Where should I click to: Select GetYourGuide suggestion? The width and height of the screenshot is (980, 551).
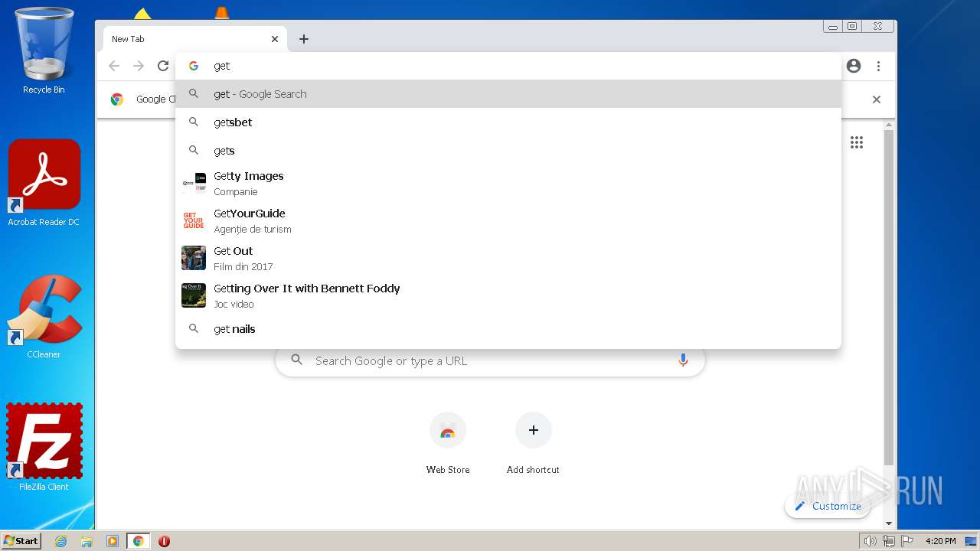(508, 221)
